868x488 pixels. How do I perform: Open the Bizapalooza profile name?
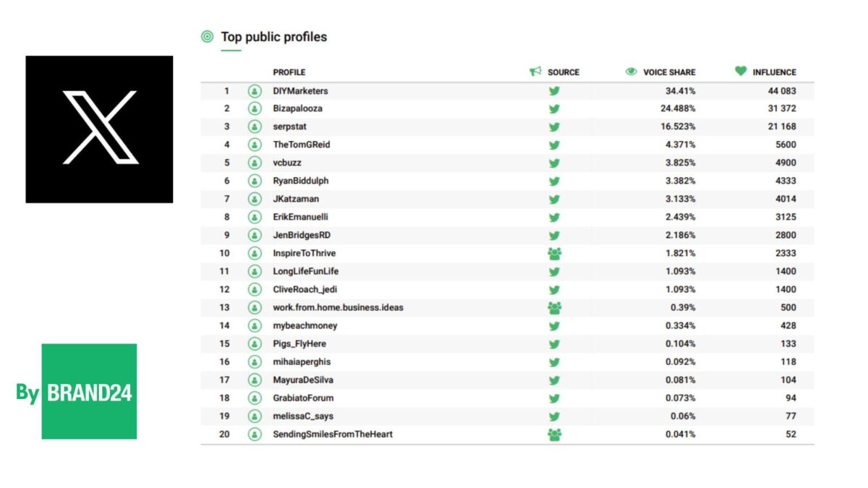pyautogui.click(x=297, y=108)
